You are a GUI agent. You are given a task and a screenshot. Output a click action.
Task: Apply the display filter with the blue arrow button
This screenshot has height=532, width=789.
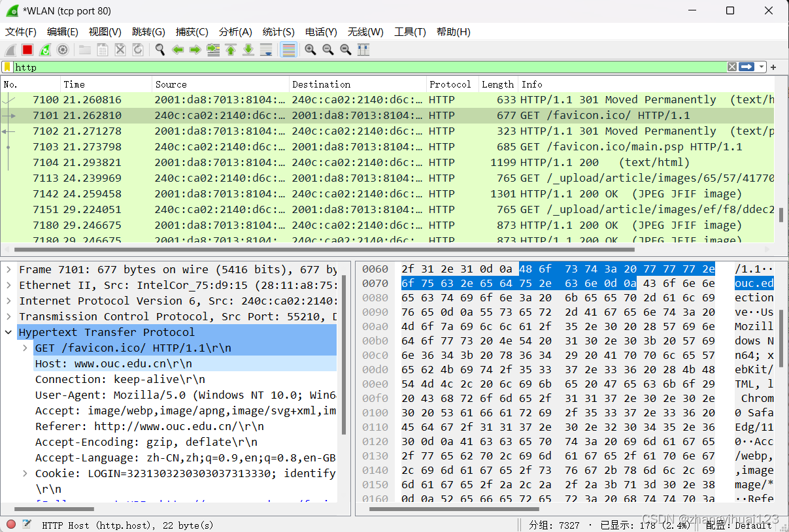[747, 67]
